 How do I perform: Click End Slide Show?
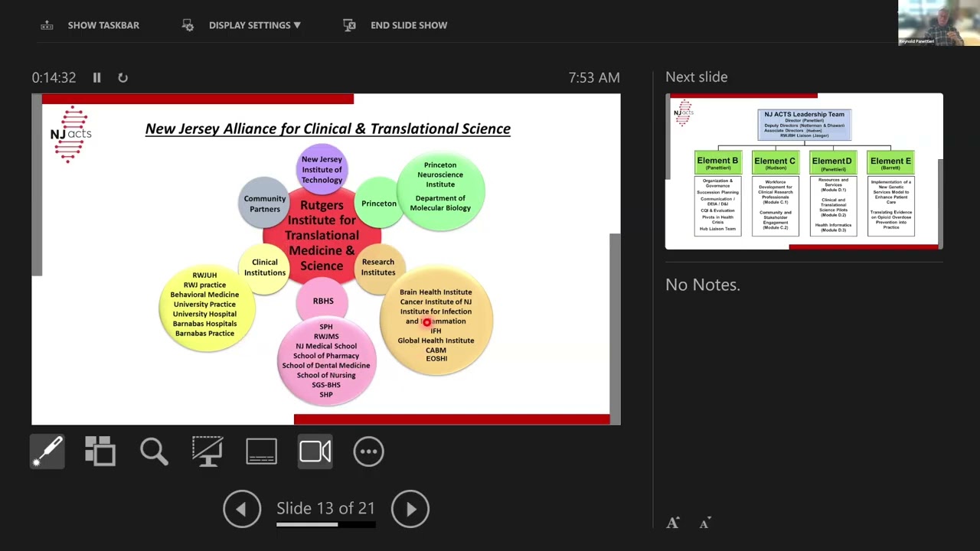(409, 25)
